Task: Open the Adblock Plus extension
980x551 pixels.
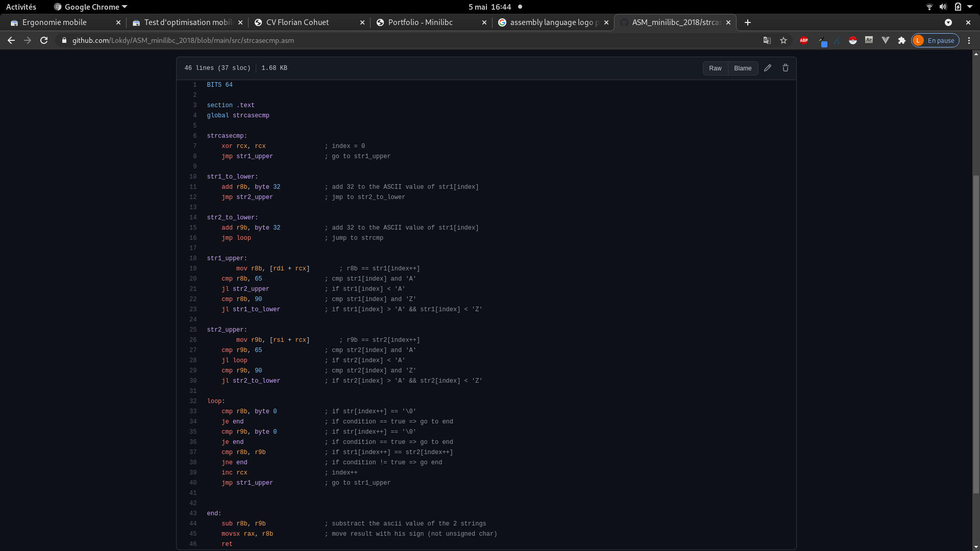Action: 804,40
